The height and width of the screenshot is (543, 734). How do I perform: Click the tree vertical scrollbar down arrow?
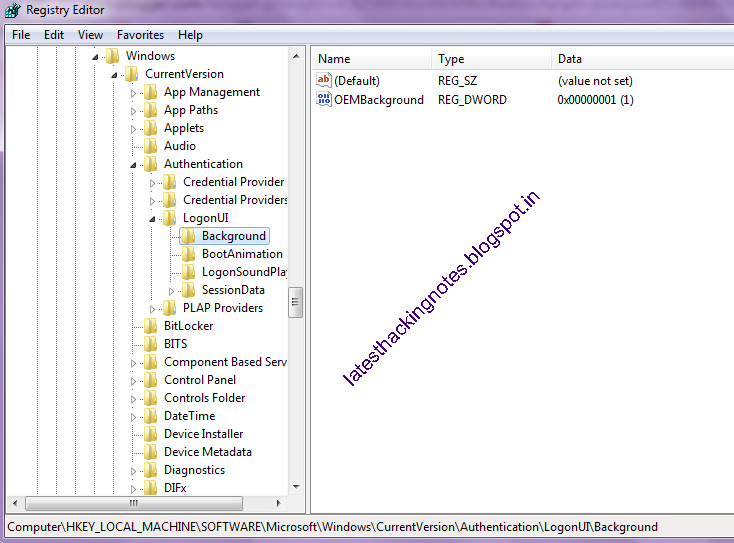pyautogui.click(x=296, y=487)
